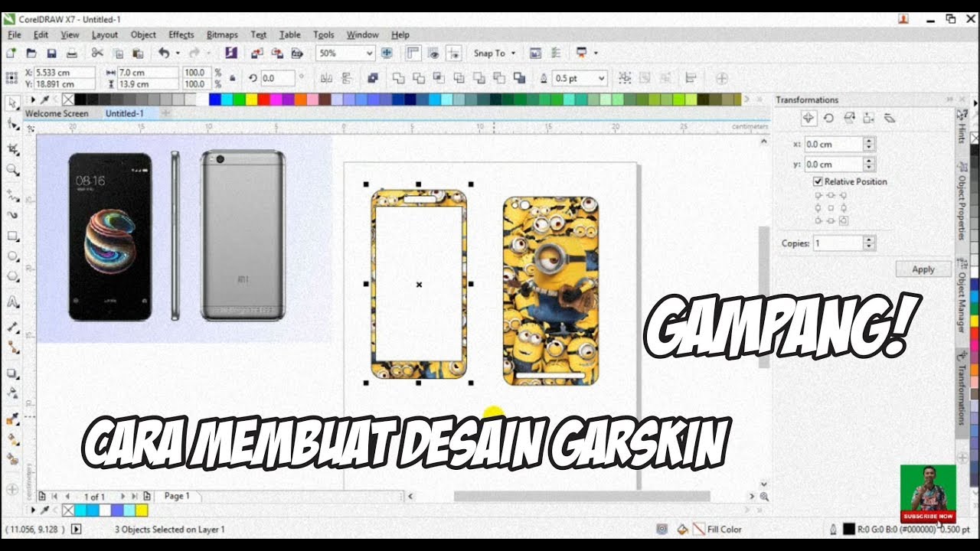The width and height of the screenshot is (980, 551).
Task: Click the New document icon
Action: (x=11, y=54)
